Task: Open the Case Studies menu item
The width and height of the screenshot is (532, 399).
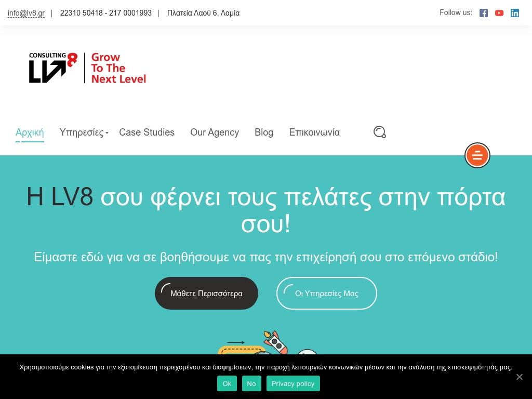Action: [x=147, y=132]
